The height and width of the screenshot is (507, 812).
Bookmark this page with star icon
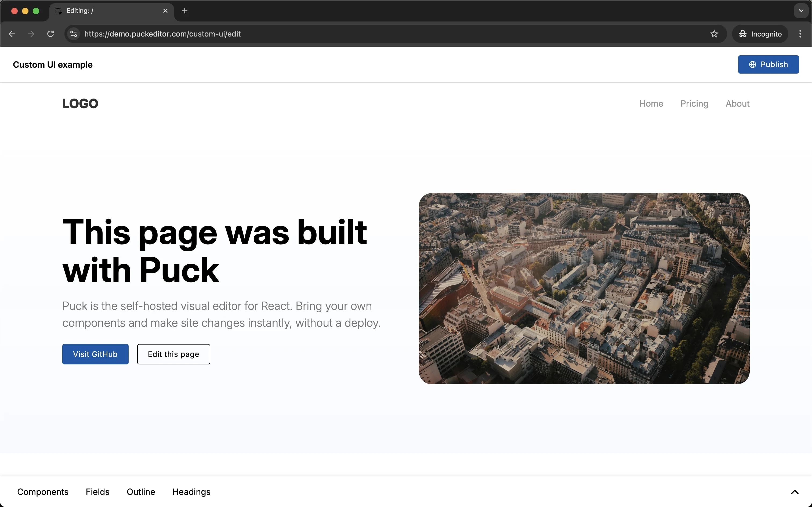(714, 34)
